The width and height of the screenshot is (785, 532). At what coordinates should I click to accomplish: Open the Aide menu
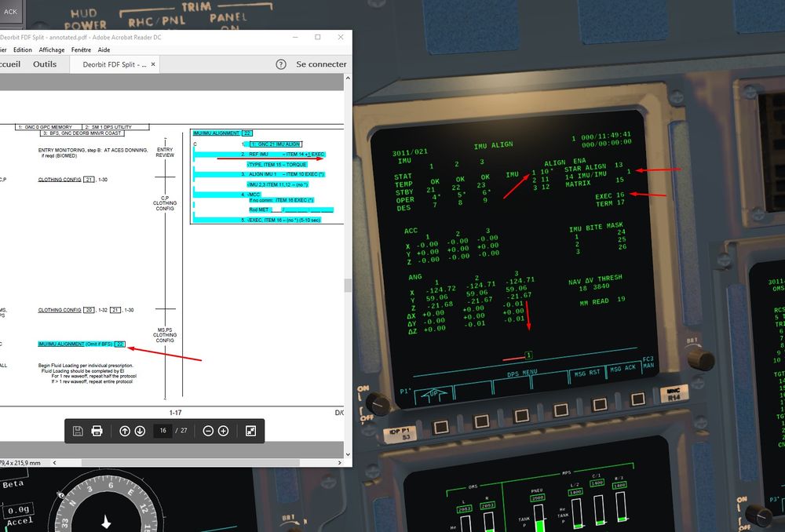[x=104, y=49]
